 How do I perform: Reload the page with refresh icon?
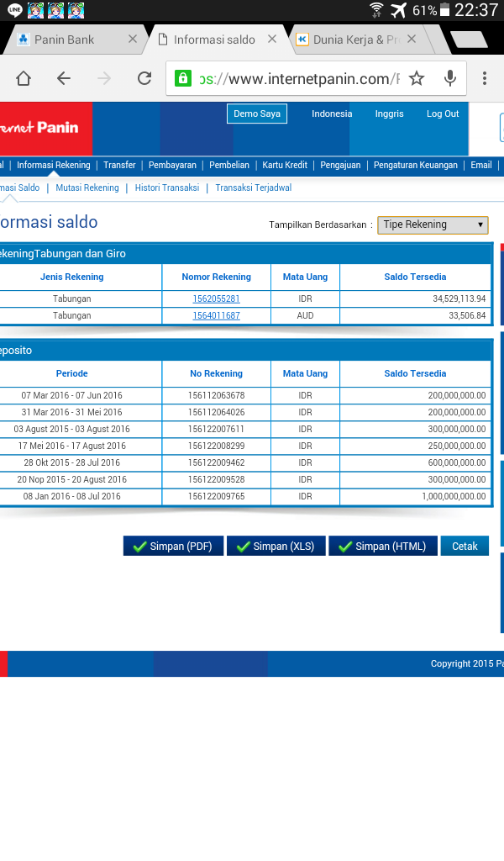click(x=144, y=78)
